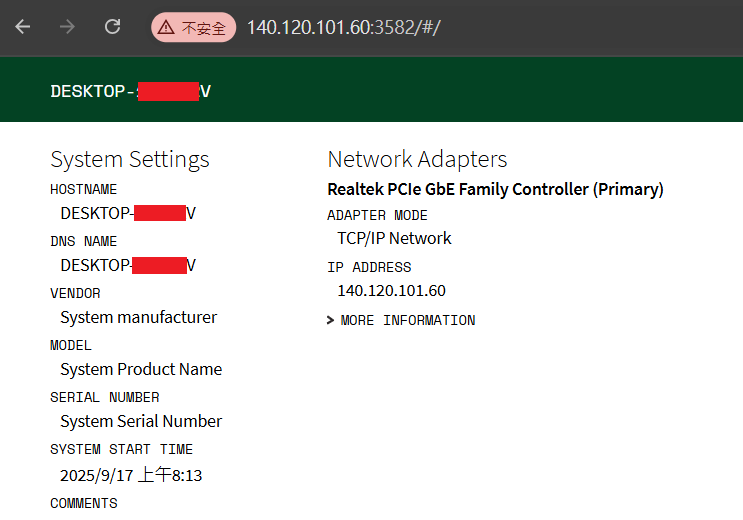Click the DESKTOP header title in green banner

pyautogui.click(x=131, y=91)
